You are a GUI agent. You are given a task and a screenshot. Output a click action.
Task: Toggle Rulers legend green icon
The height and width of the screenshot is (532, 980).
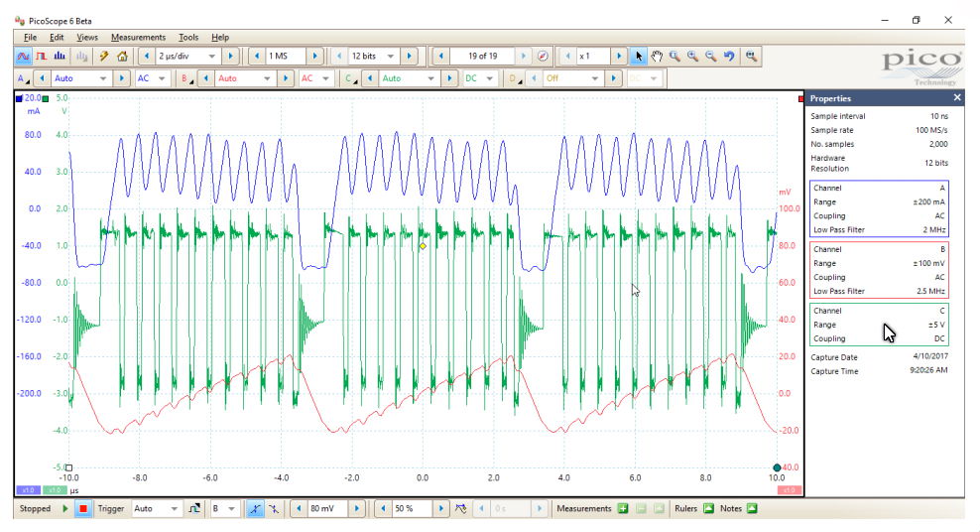point(708,509)
